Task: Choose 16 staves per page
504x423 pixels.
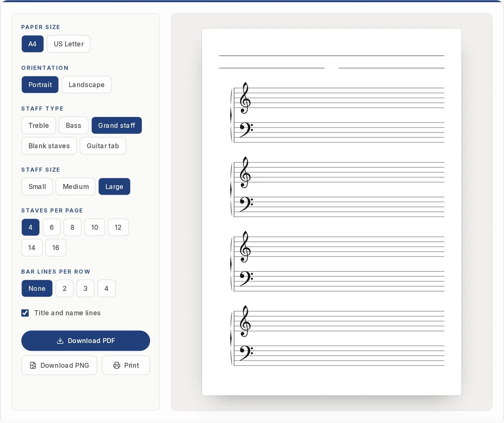Action: (56, 248)
